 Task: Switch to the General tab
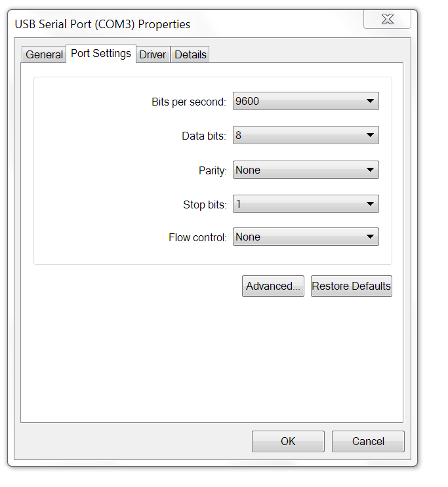pos(44,54)
